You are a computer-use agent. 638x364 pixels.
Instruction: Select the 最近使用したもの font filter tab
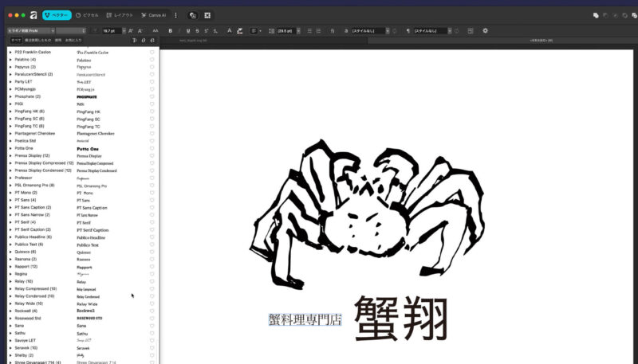tap(37, 40)
